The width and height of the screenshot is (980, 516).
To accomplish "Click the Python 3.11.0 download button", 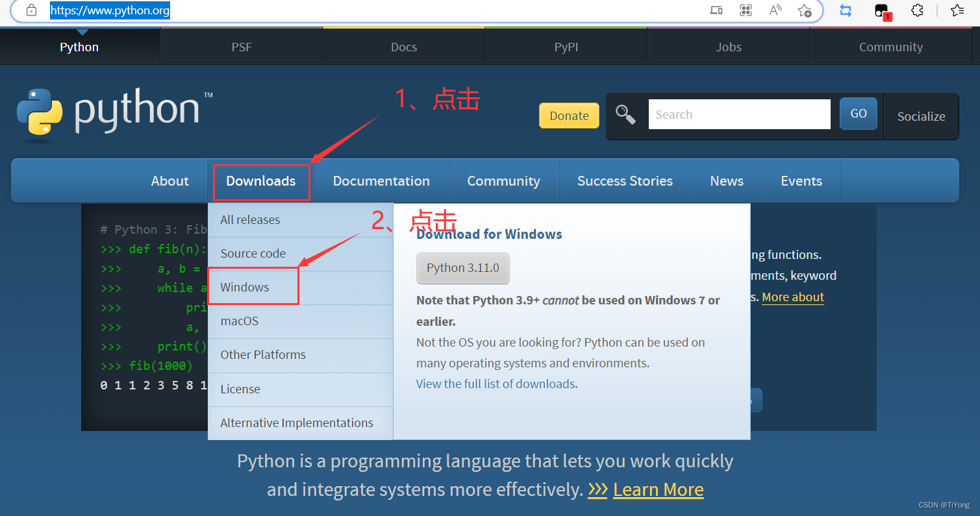I will click(463, 268).
